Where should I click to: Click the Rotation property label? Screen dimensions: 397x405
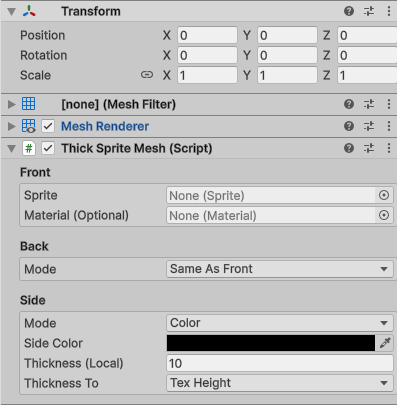(x=44, y=55)
